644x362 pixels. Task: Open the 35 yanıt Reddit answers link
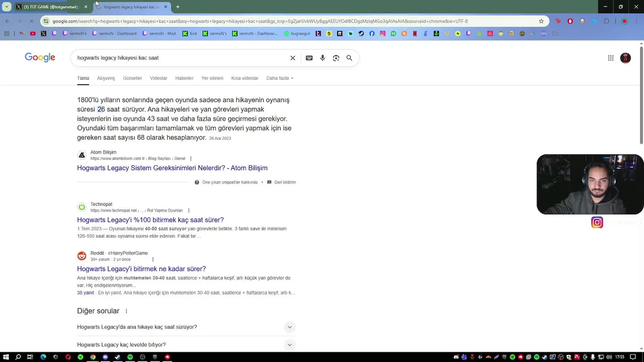point(86,293)
